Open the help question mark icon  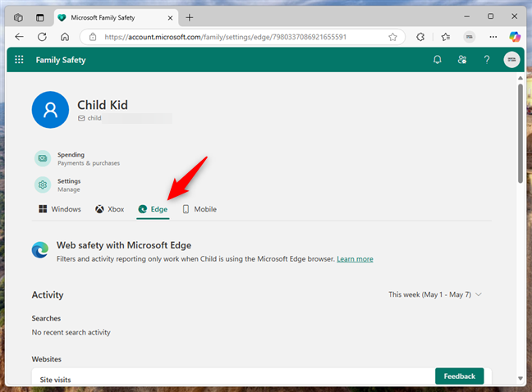(487, 60)
